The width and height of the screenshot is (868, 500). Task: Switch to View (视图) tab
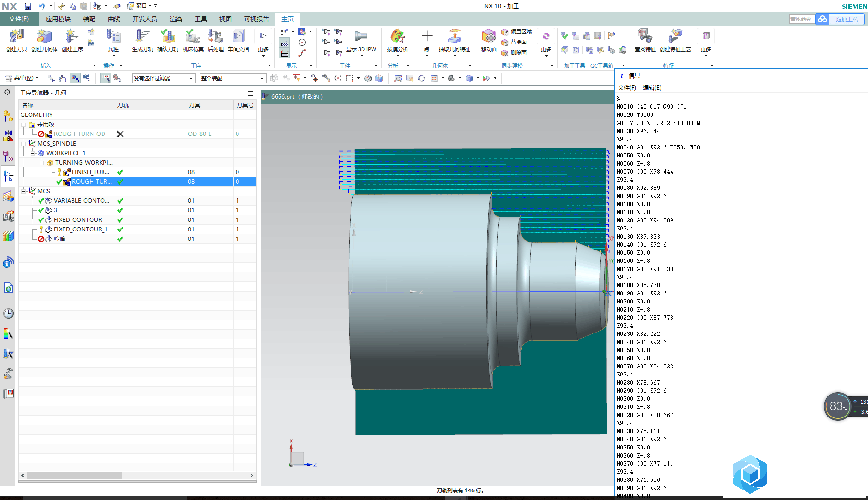tap(226, 19)
